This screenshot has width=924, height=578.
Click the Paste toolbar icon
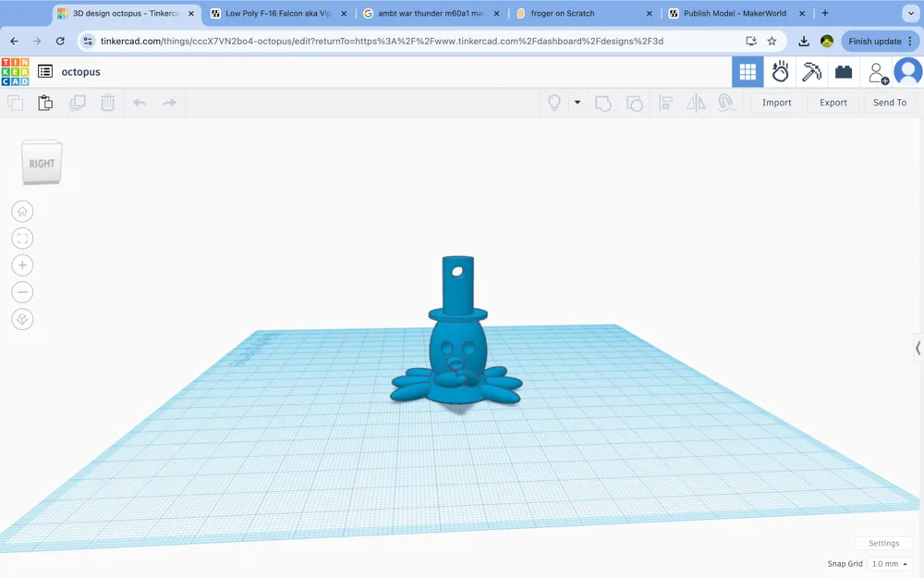(x=45, y=103)
